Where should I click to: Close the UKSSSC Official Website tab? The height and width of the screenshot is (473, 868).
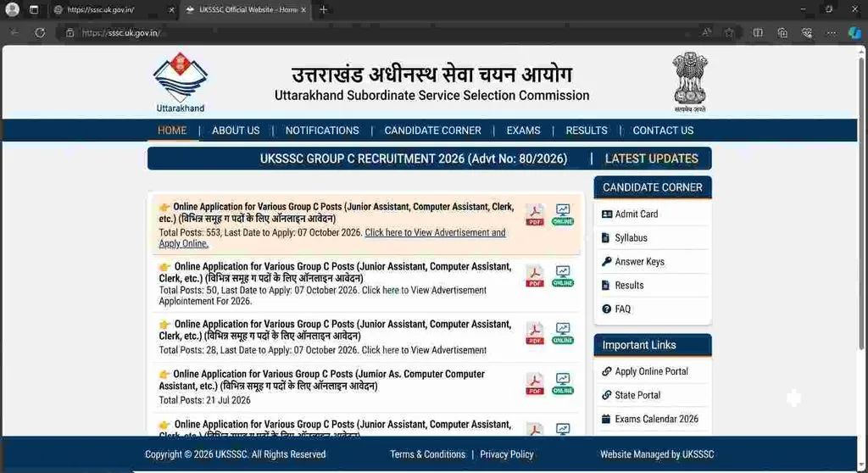(303, 9)
